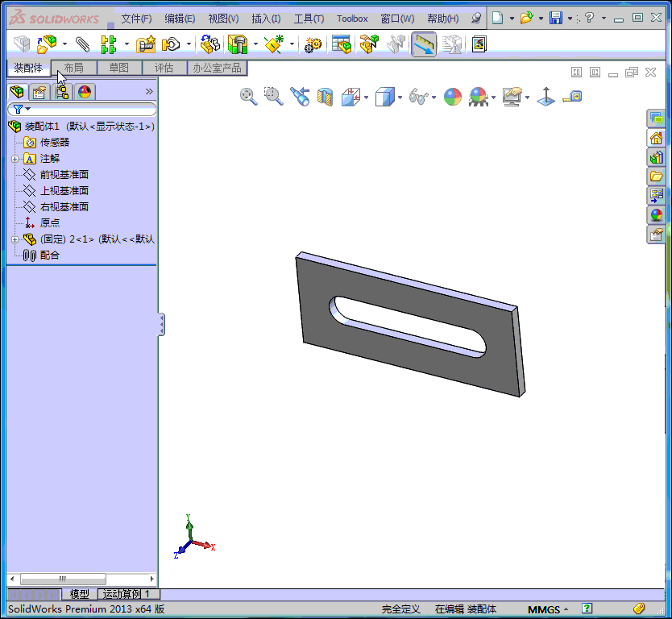
Task: Click the Insert Components icon
Action: coord(46,44)
